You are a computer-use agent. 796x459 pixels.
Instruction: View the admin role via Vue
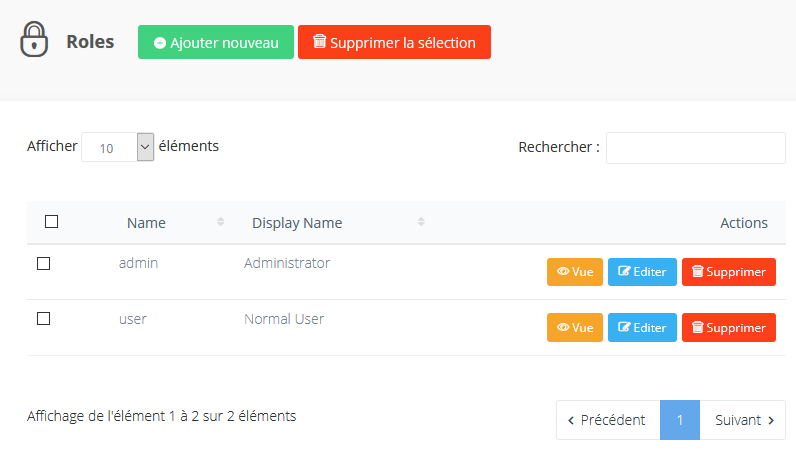coord(575,272)
